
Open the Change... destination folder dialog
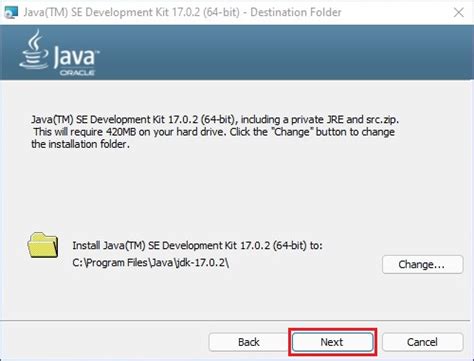[x=422, y=264]
